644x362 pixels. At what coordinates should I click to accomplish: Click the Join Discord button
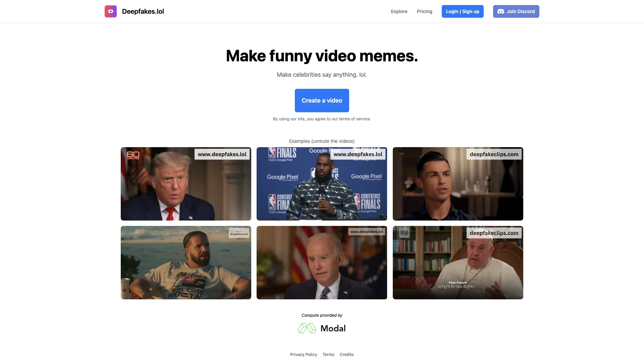516,11
